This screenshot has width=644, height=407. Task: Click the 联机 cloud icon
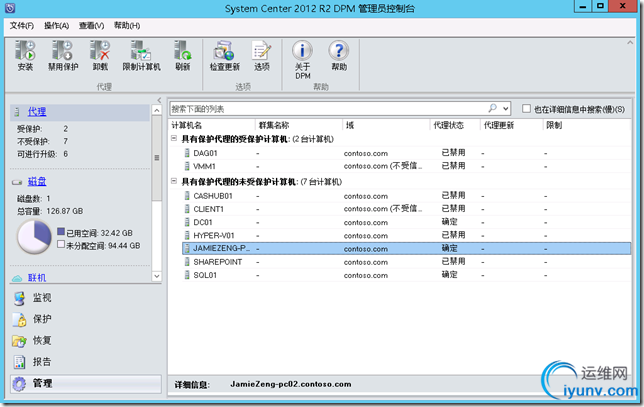17,278
